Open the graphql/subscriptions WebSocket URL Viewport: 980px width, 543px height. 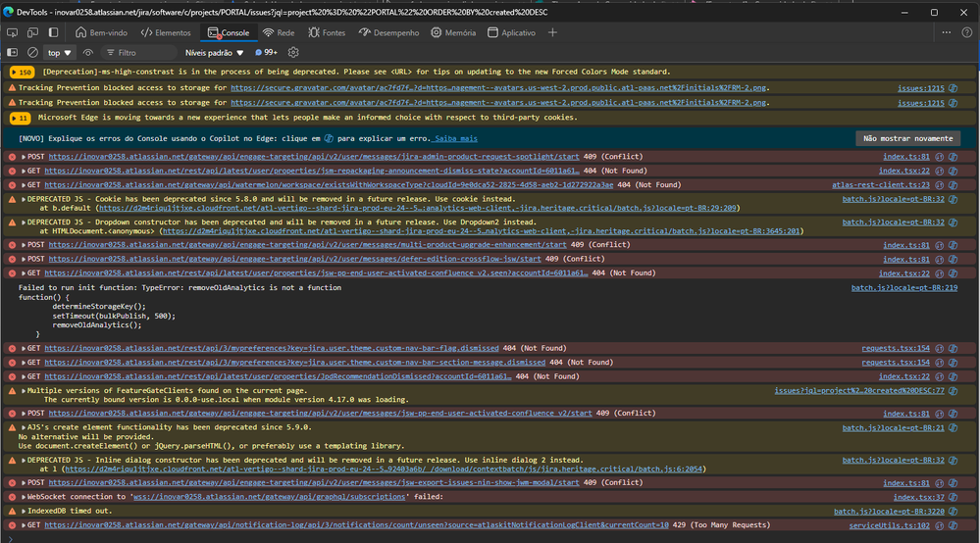point(270,497)
